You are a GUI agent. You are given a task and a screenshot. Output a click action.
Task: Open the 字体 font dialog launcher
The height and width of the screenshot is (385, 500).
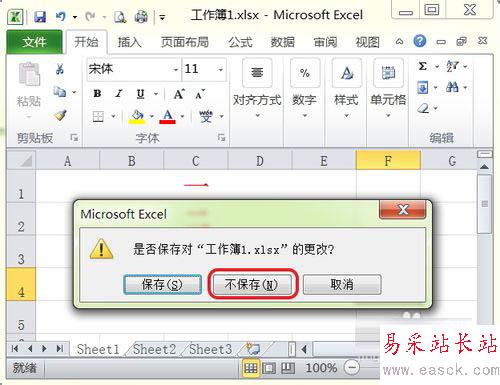click(x=221, y=137)
